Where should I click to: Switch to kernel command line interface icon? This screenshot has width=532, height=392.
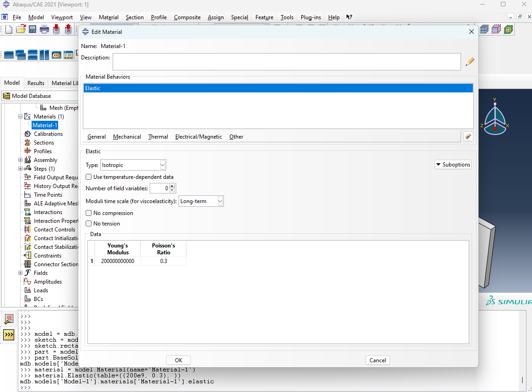click(9, 335)
